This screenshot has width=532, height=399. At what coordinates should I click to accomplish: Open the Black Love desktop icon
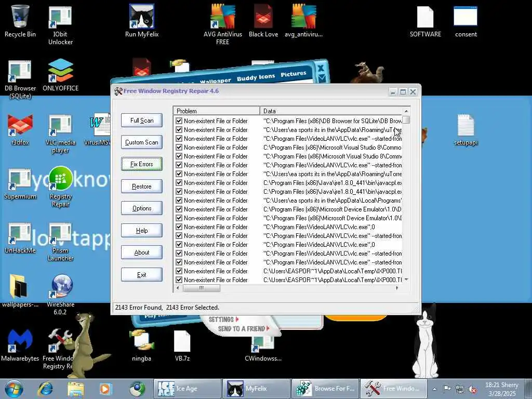pos(263,21)
